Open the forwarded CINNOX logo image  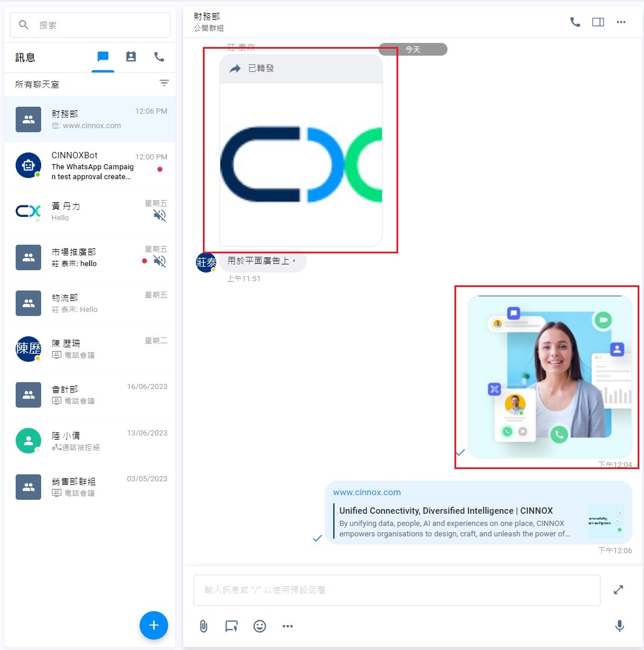click(x=301, y=164)
